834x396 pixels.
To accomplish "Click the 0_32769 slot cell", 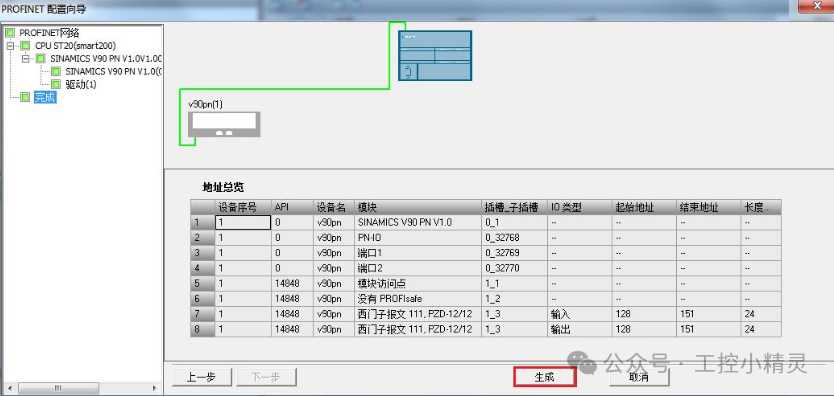I will (514, 252).
